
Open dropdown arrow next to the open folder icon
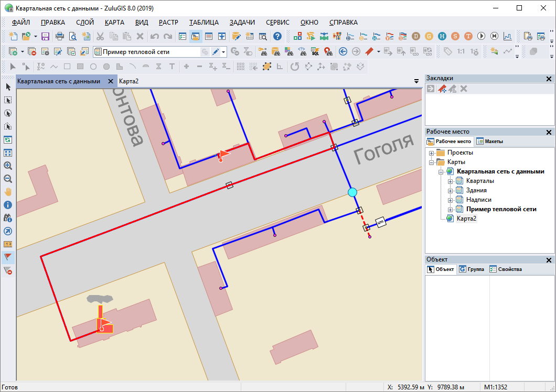point(35,36)
